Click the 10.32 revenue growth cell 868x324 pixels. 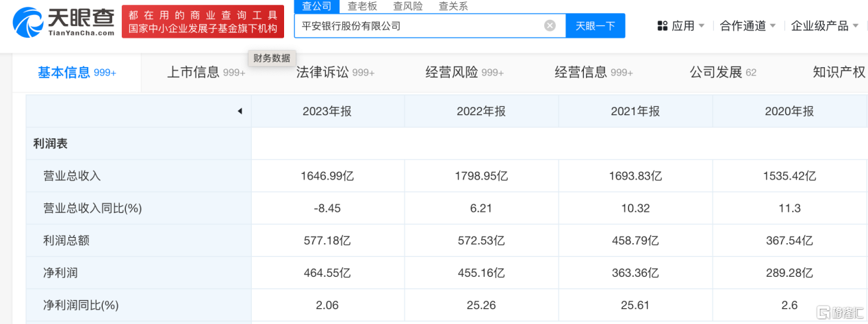[635, 208]
